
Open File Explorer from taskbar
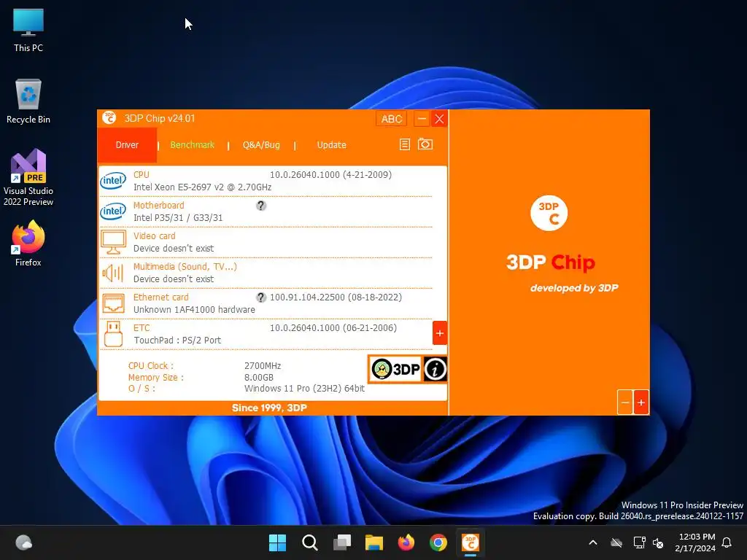tap(374, 542)
